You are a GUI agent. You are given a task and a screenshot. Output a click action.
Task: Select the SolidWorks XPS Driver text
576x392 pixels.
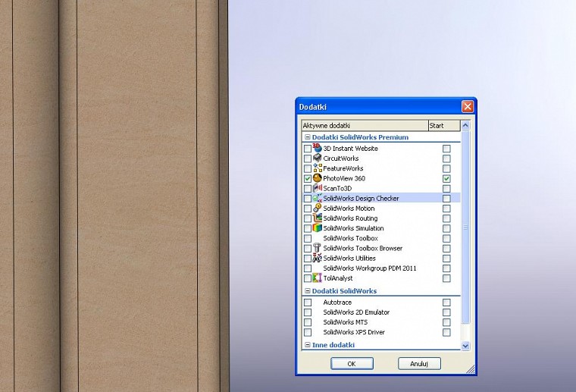354,332
